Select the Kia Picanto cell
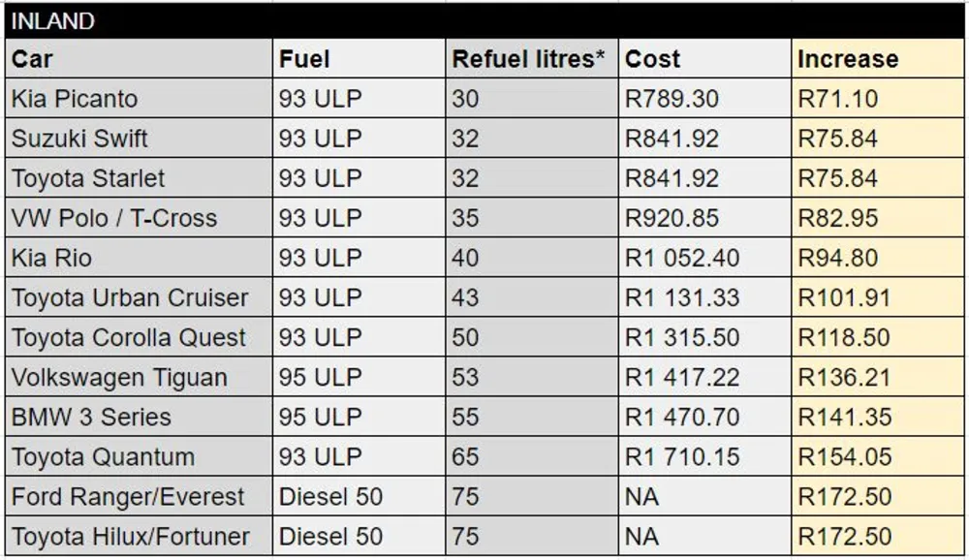This screenshot has width=969, height=560. coord(139,98)
